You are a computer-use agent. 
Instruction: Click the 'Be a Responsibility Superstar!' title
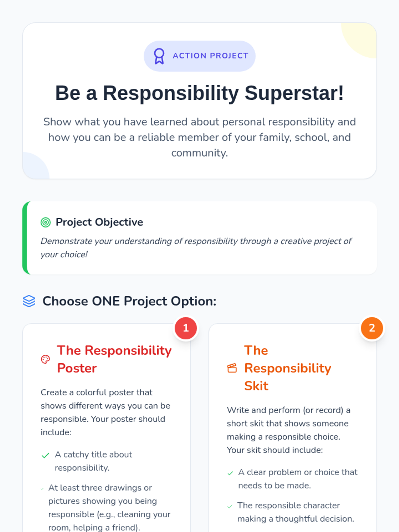199,93
